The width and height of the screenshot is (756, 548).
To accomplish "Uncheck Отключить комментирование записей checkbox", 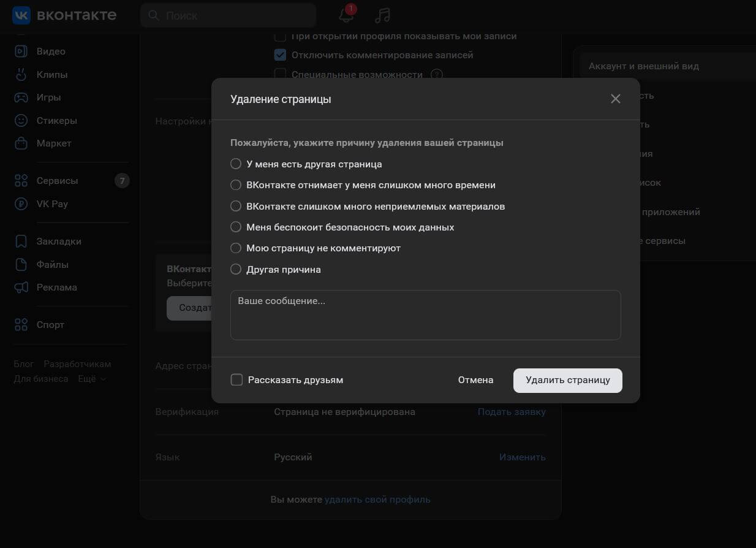I will [x=280, y=55].
